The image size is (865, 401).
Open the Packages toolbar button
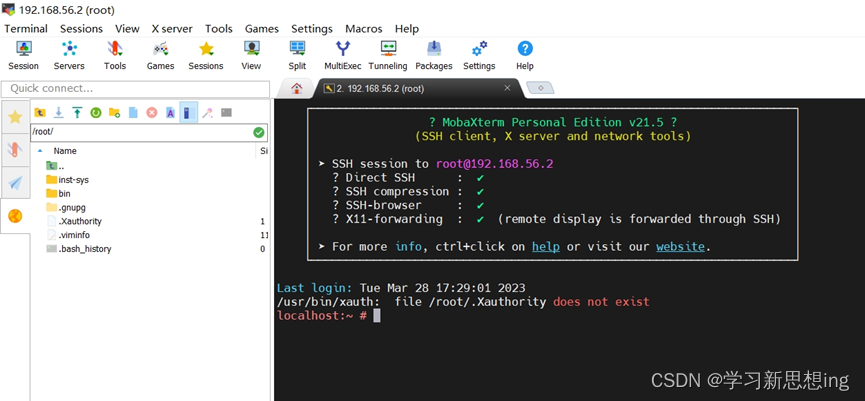(x=434, y=56)
